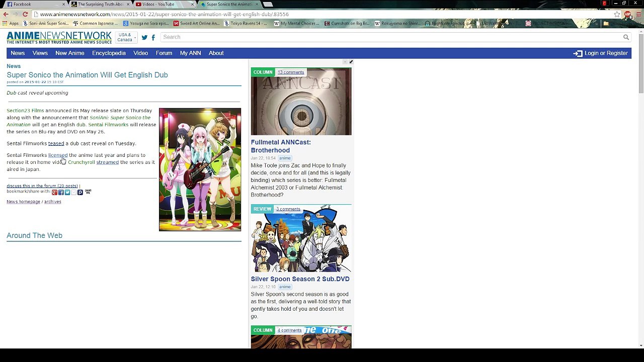Click the search magnifier icon
This screenshot has width=644, height=362.
(x=626, y=37)
